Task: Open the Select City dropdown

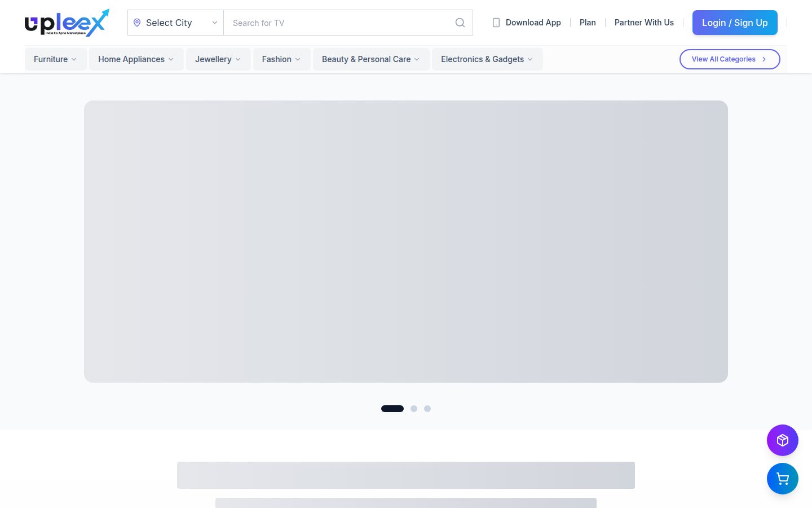Action: pyautogui.click(x=175, y=23)
